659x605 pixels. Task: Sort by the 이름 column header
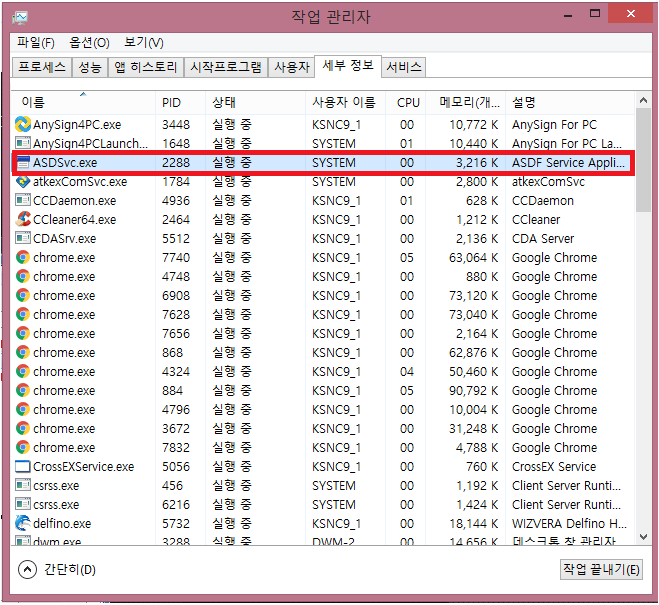tap(83, 103)
